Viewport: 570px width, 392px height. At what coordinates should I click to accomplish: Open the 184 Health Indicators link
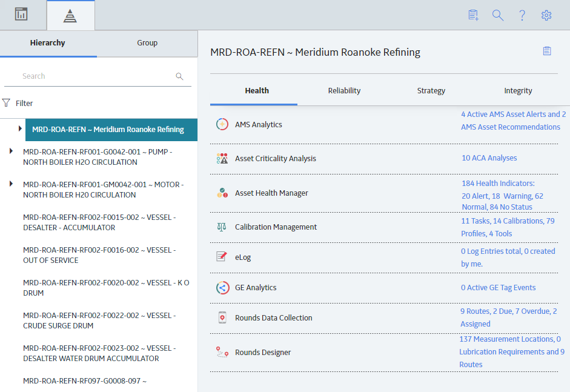coord(502,195)
